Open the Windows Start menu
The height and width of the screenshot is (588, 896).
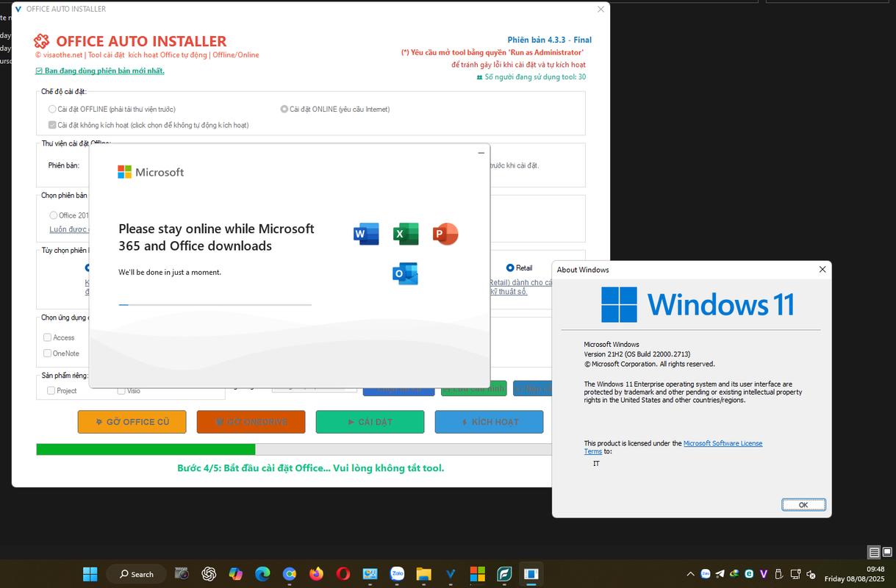[90, 574]
